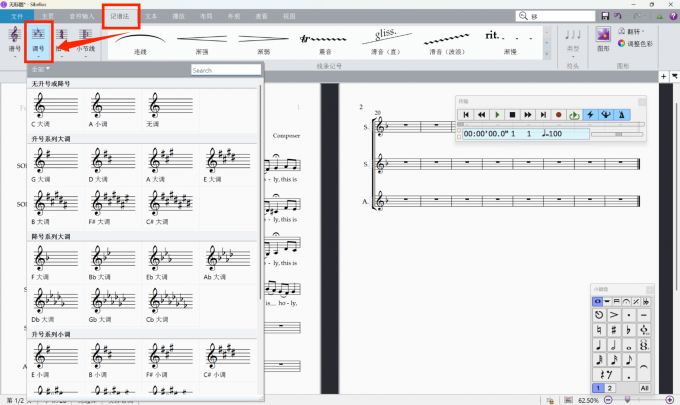Screen dimensions: 680x405
Task: Select the eighth note on keypad
Action: [x=629, y=359]
